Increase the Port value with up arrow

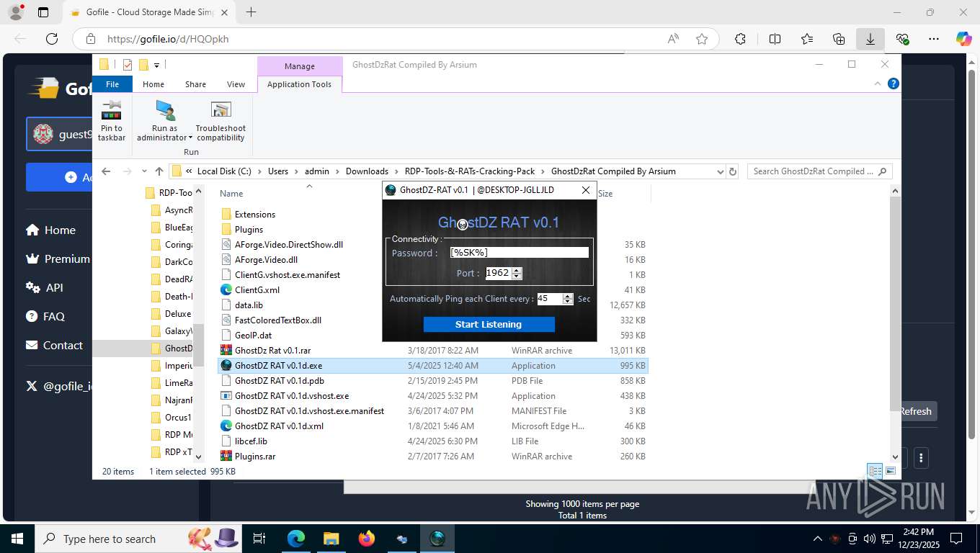tap(517, 270)
